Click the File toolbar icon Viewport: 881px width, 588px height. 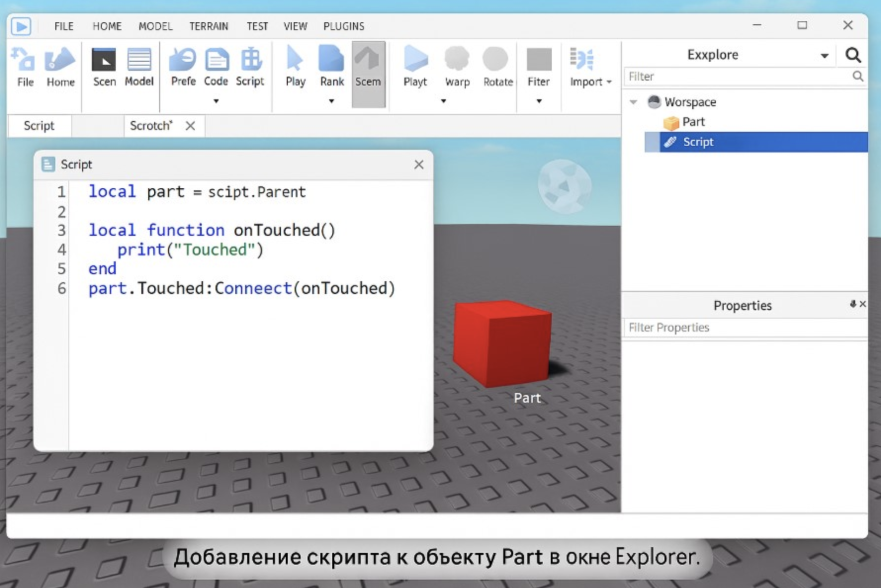pyautogui.click(x=24, y=60)
